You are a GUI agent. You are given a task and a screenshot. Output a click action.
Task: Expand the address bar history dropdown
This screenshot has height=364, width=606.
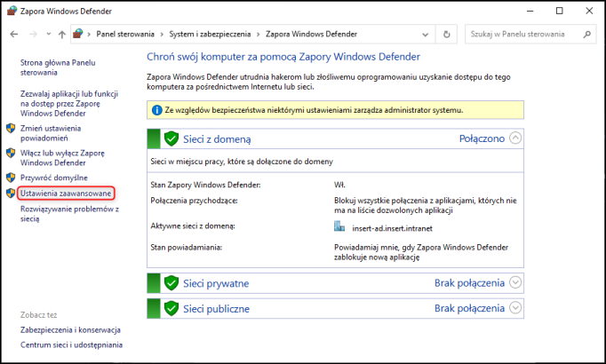tap(426, 35)
